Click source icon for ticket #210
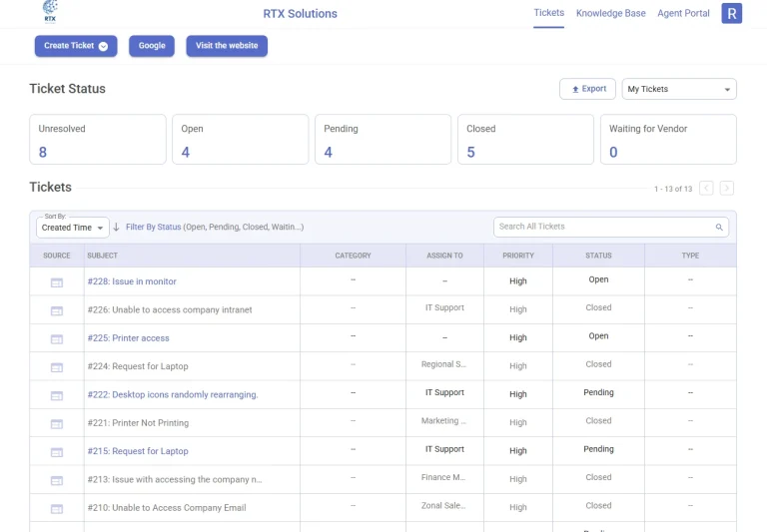767x532 pixels. tap(57, 509)
